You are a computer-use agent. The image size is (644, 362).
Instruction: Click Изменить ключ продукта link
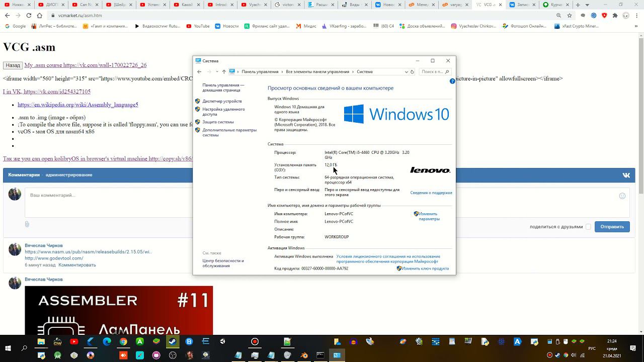(425, 268)
